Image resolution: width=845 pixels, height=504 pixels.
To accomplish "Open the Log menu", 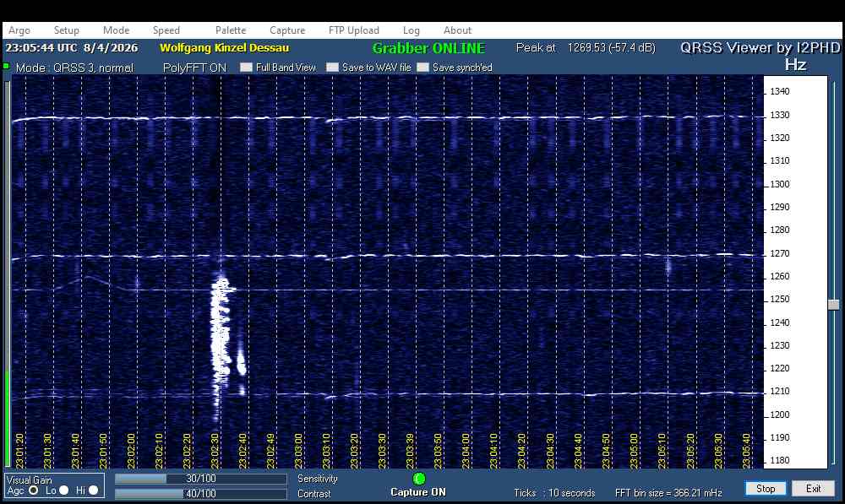I will 412,30.
